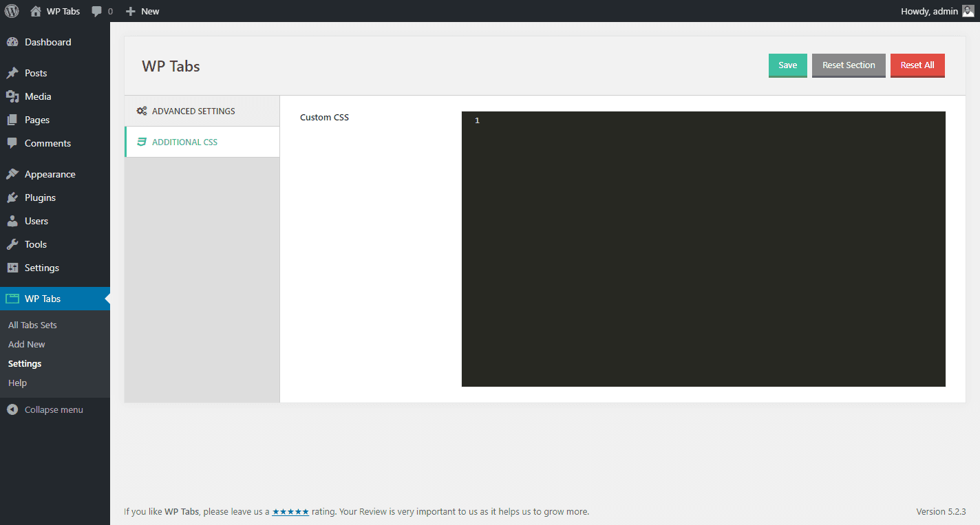The width and height of the screenshot is (980, 525).
Task: Click the WordPress logo icon
Action: (12, 11)
